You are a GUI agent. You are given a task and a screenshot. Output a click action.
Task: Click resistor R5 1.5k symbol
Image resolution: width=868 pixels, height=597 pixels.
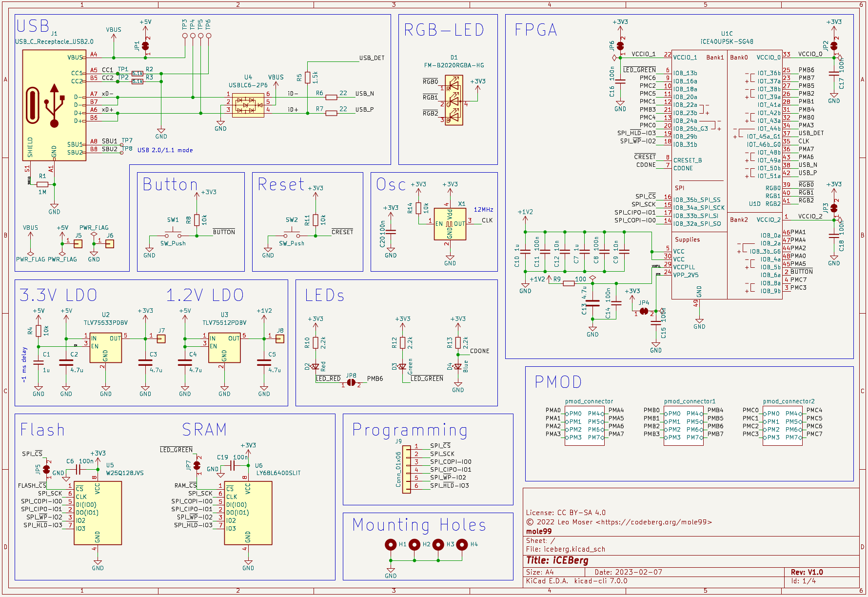pyautogui.click(x=307, y=77)
